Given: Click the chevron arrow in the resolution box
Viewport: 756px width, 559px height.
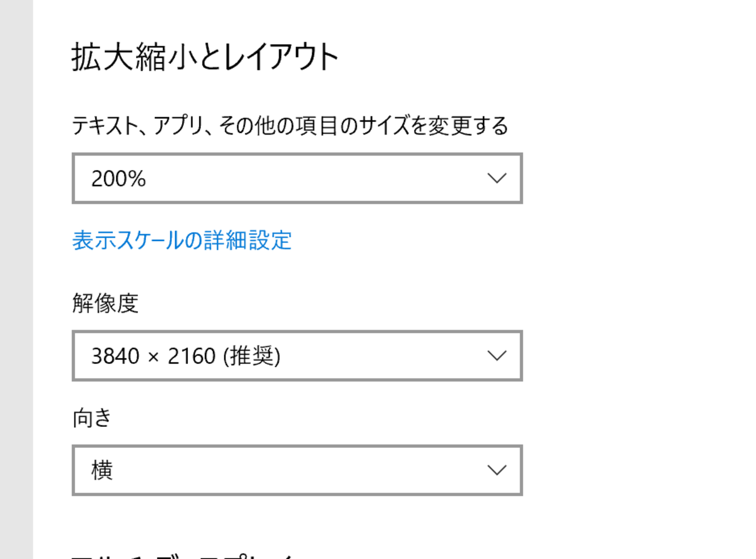Looking at the screenshot, I should [x=496, y=356].
